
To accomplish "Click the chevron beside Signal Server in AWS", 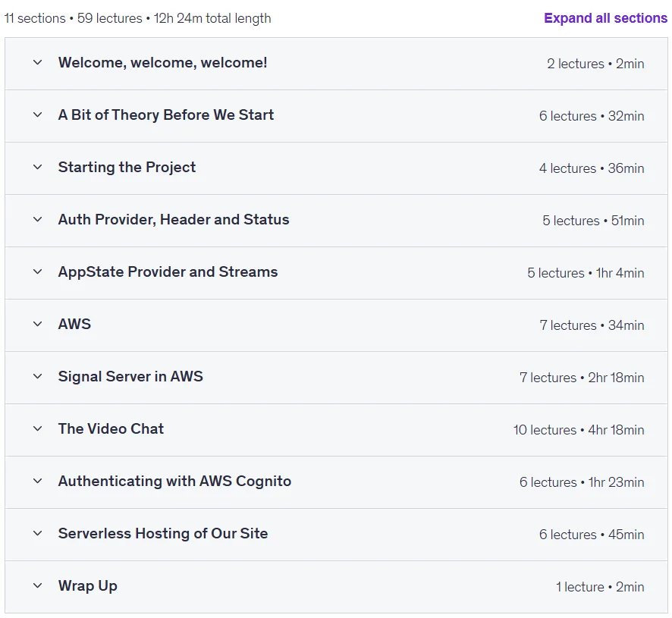I will tap(38, 376).
